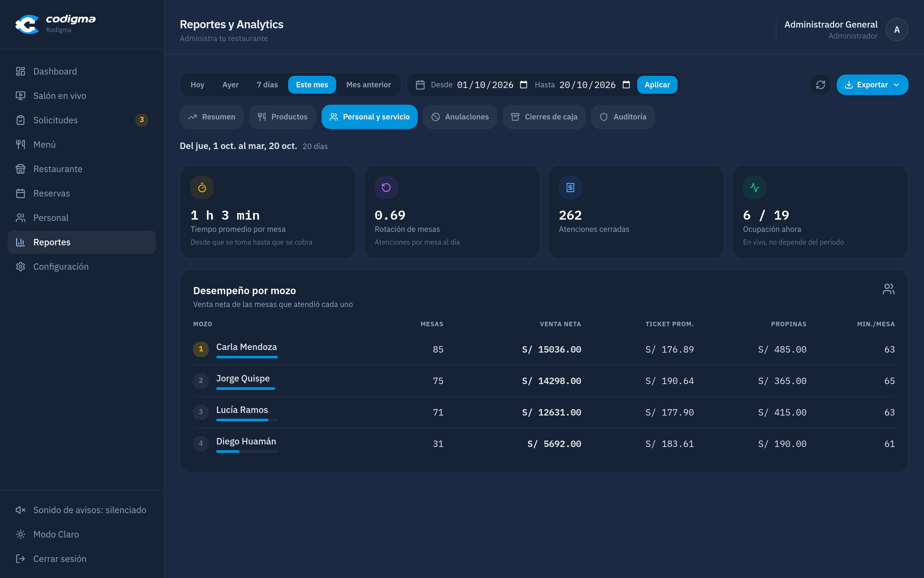Viewport: 924px width, 578px height.
Task: Click the codigma logo
Action: pos(56,24)
